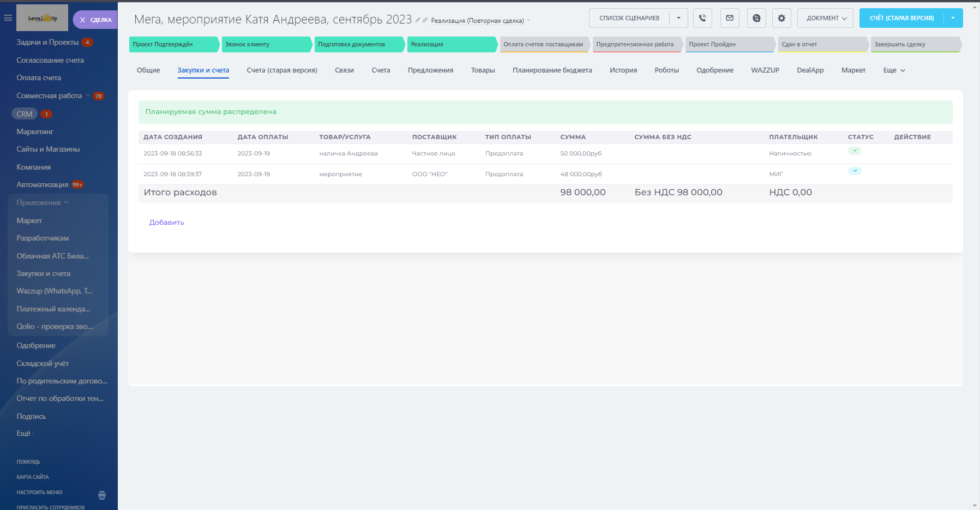This screenshot has width=980, height=510.
Task: Expand the Документ dropdown
Action: coord(826,18)
